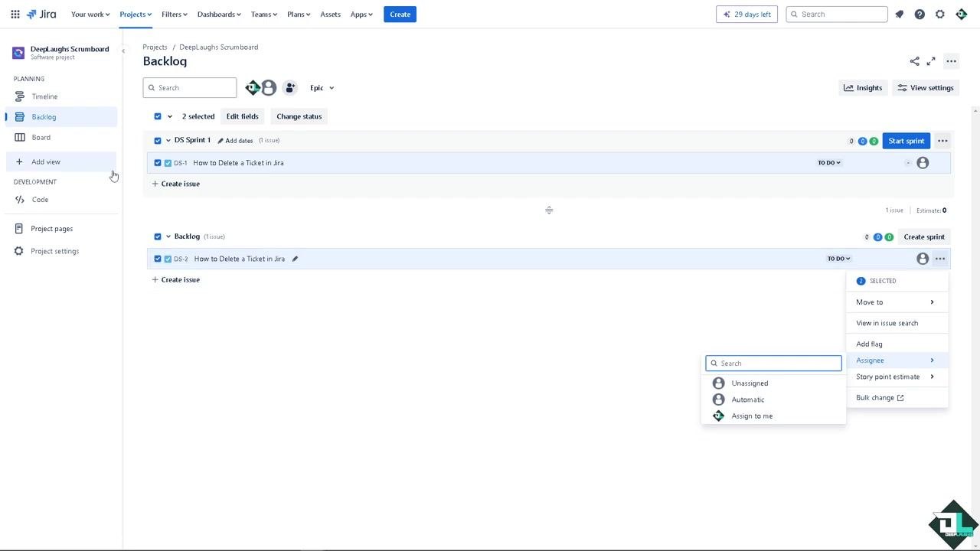
Task: Open the Projects dropdown
Action: (136, 14)
